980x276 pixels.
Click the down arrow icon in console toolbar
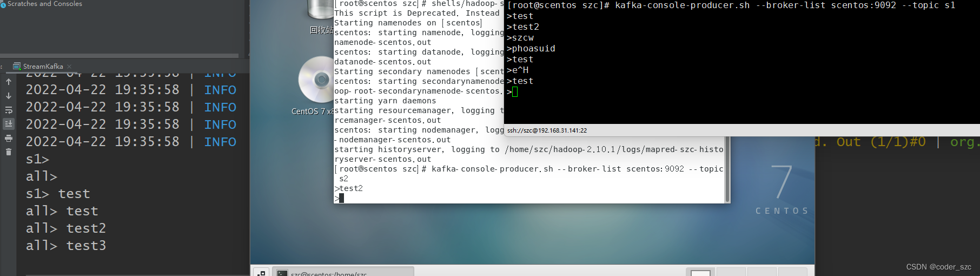9,96
